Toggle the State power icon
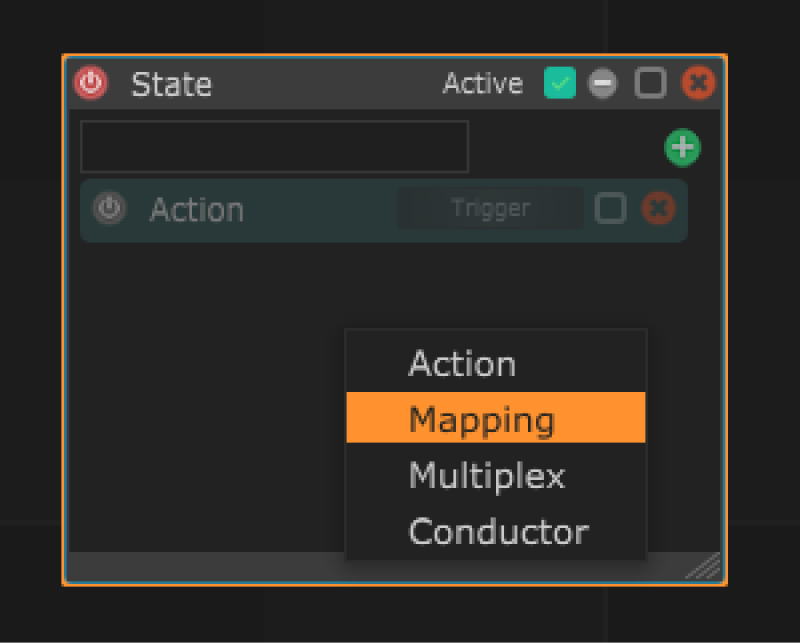This screenshot has height=643, width=800. coord(91,83)
